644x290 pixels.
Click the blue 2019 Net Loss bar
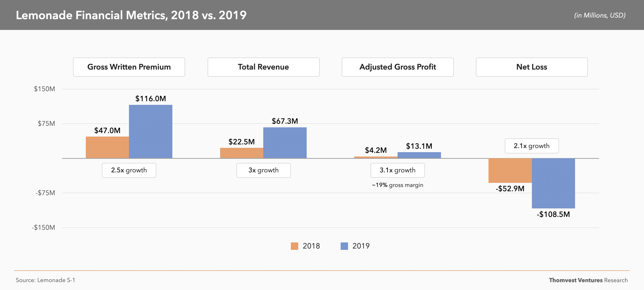(x=553, y=183)
